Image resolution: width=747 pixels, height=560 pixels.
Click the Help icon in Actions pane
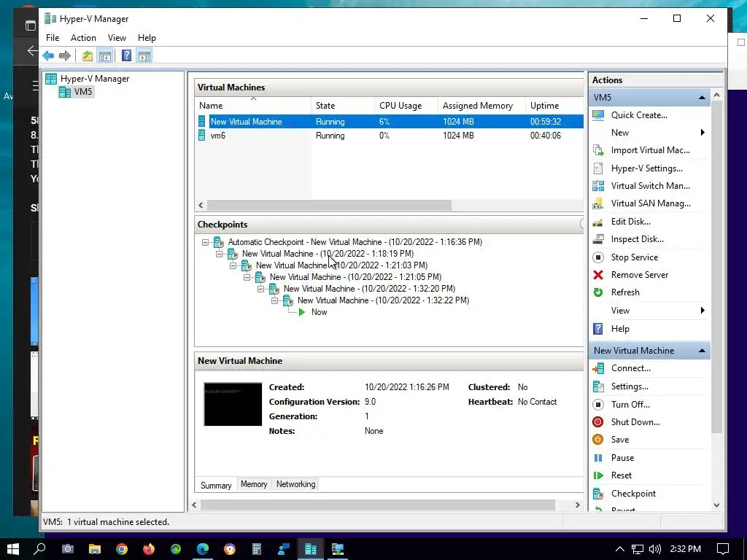[x=598, y=329]
